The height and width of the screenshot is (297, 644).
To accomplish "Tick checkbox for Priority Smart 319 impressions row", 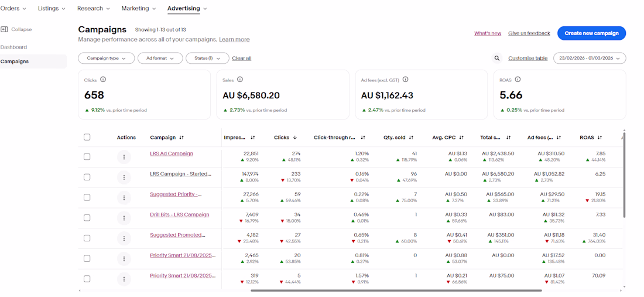I will pos(87,279).
